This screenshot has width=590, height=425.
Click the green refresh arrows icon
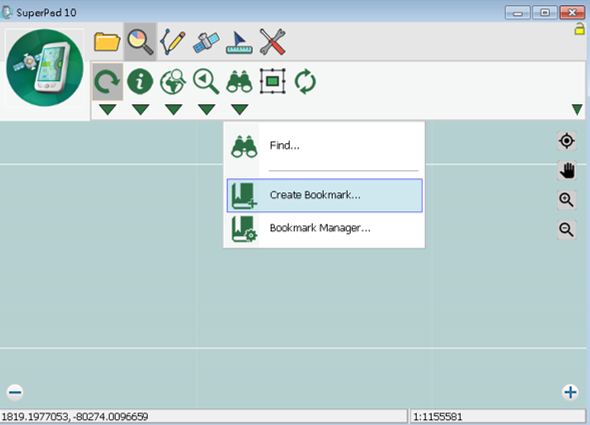(305, 81)
